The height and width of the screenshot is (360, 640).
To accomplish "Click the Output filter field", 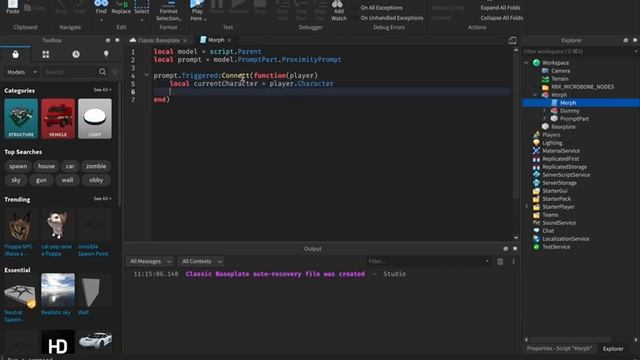I will pyautogui.click(x=427, y=261).
